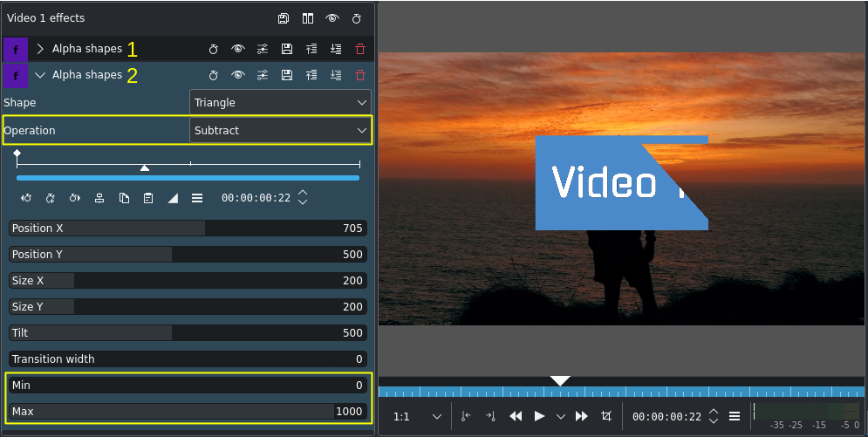Fast forward playback in the monitor

pos(581,417)
